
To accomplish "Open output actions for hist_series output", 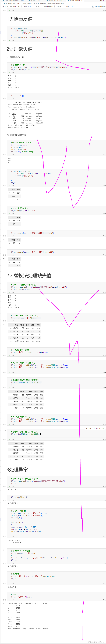I will 4,603.
